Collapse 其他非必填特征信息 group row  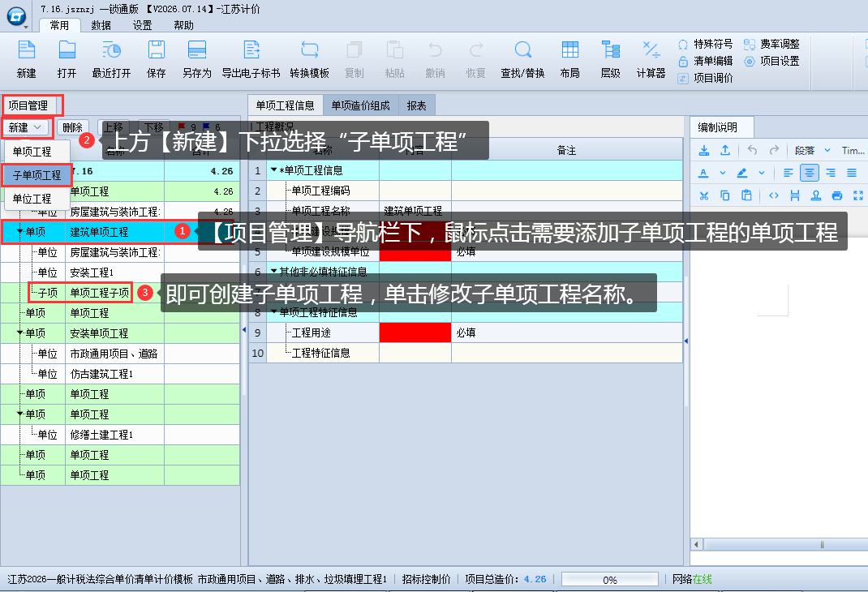[x=273, y=271]
